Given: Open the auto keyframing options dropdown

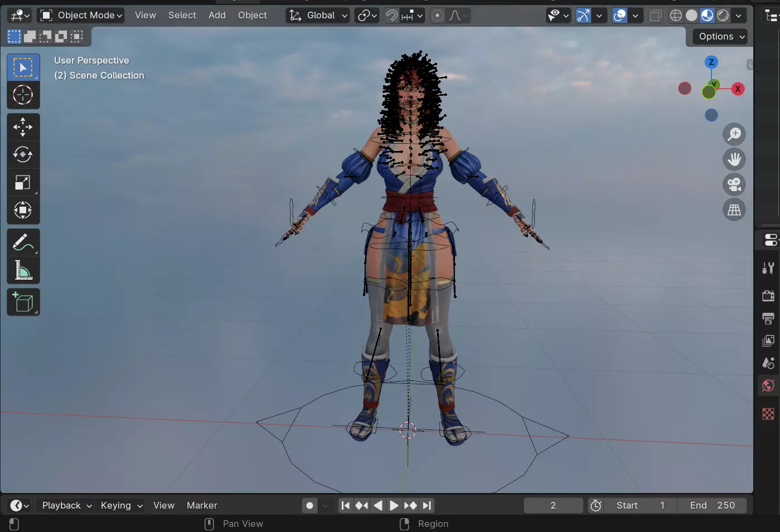Looking at the screenshot, I should (x=326, y=505).
